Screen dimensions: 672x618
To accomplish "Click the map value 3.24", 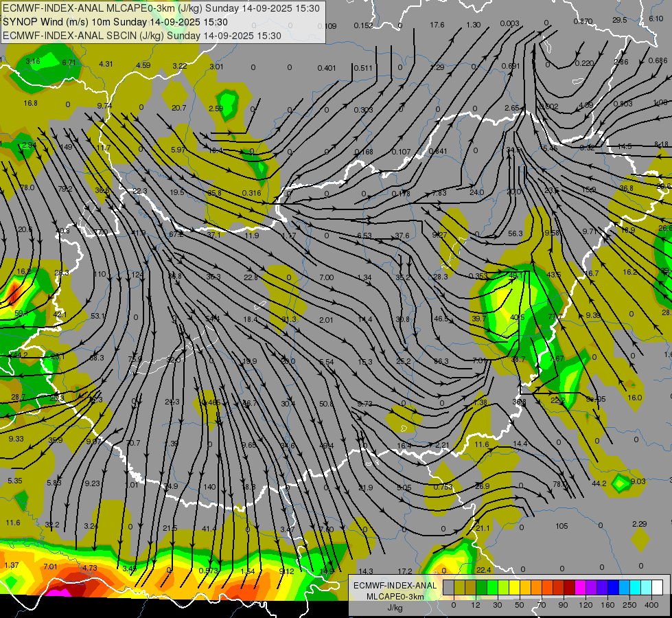I will tap(91, 526).
